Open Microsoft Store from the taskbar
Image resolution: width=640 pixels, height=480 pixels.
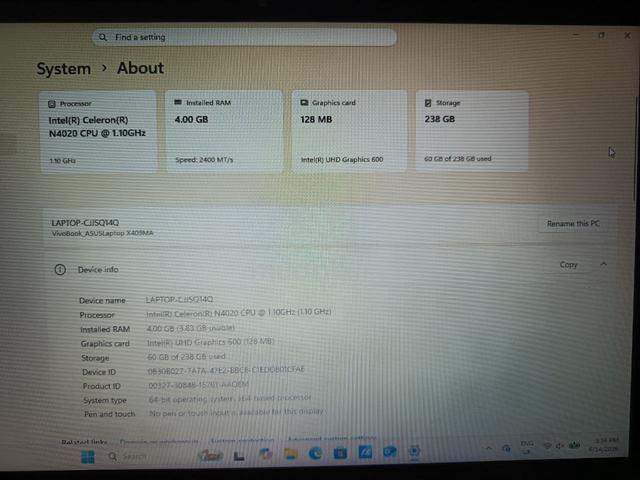click(x=340, y=453)
